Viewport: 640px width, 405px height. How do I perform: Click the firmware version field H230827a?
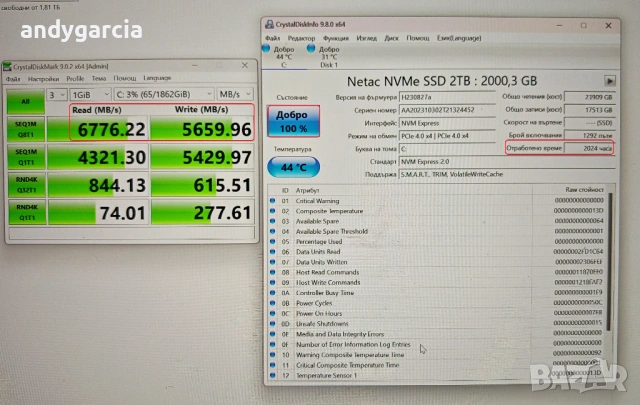click(x=447, y=97)
